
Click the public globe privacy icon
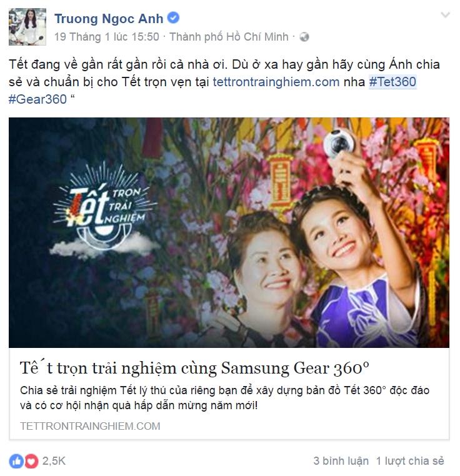click(x=304, y=37)
